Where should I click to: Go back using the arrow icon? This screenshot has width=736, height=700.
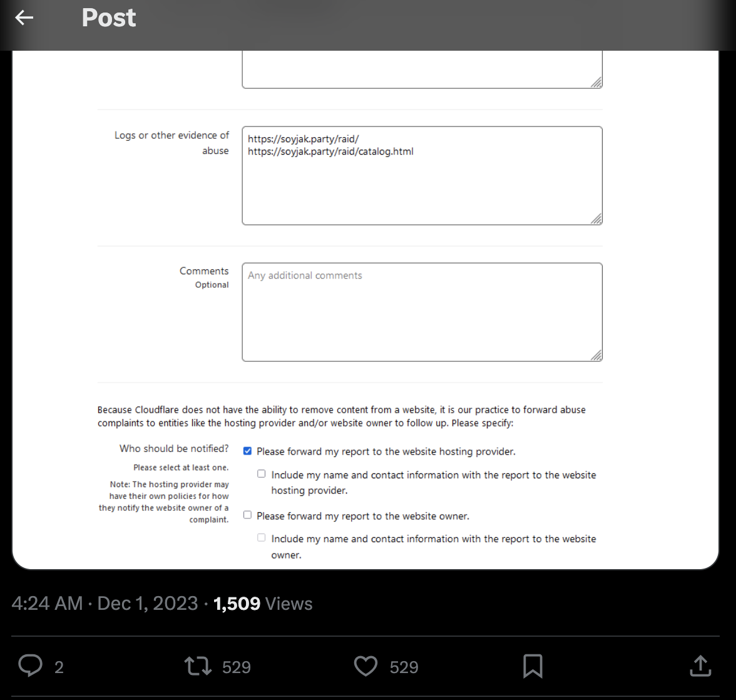click(x=24, y=18)
